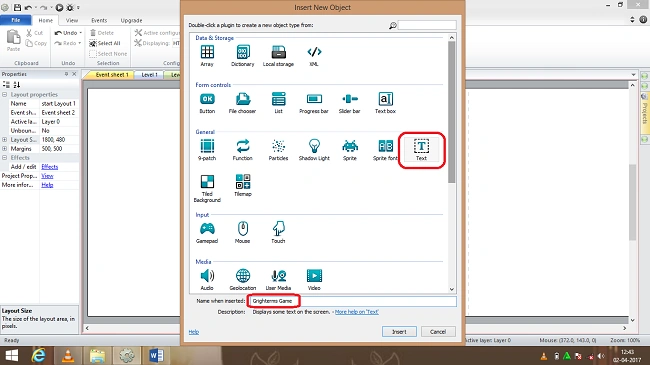Open the More information Help link

click(47, 185)
